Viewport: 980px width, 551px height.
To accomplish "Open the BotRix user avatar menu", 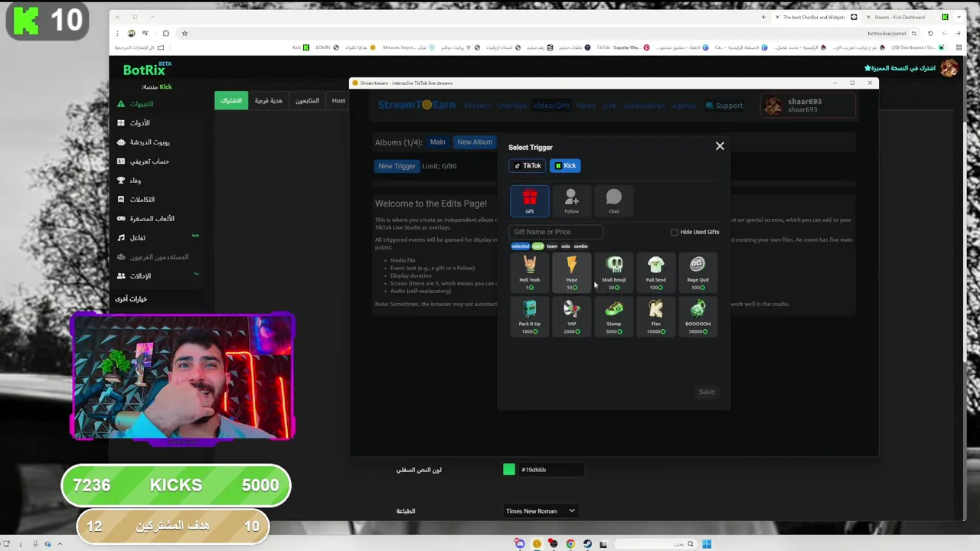I will point(949,68).
